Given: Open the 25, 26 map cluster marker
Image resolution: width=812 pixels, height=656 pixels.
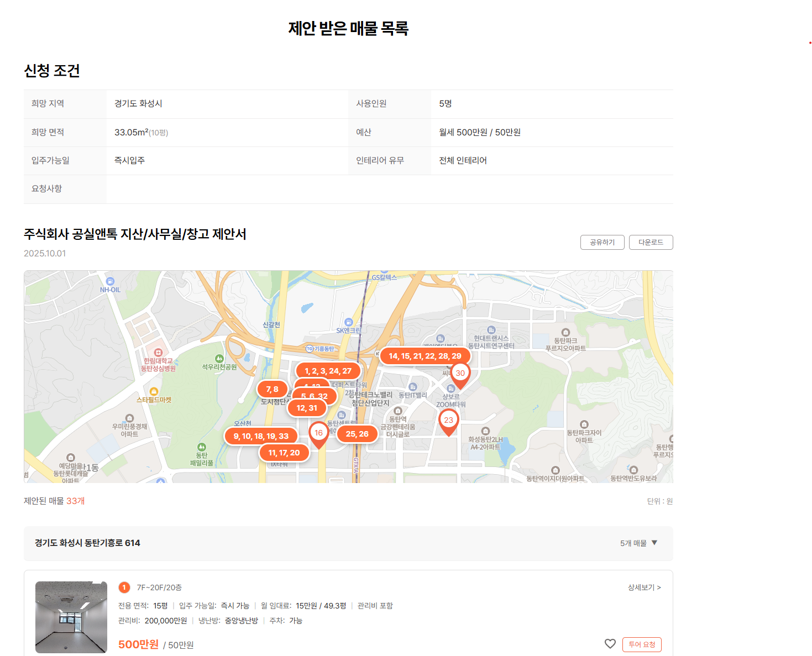Looking at the screenshot, I should (x=357, y=434).
